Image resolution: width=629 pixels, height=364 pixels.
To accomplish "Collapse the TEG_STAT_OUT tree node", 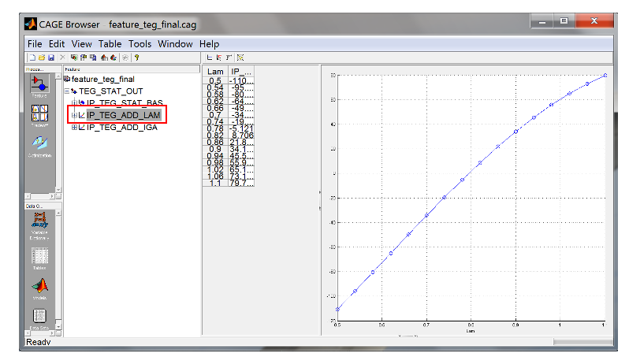I will pos(66,91).
